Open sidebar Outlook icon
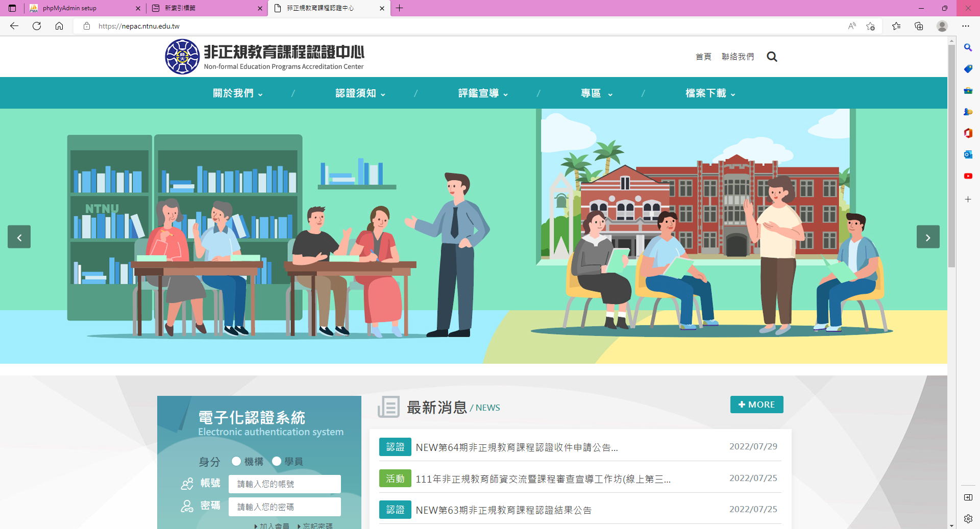The image size is (980, 529). [968, 155]
